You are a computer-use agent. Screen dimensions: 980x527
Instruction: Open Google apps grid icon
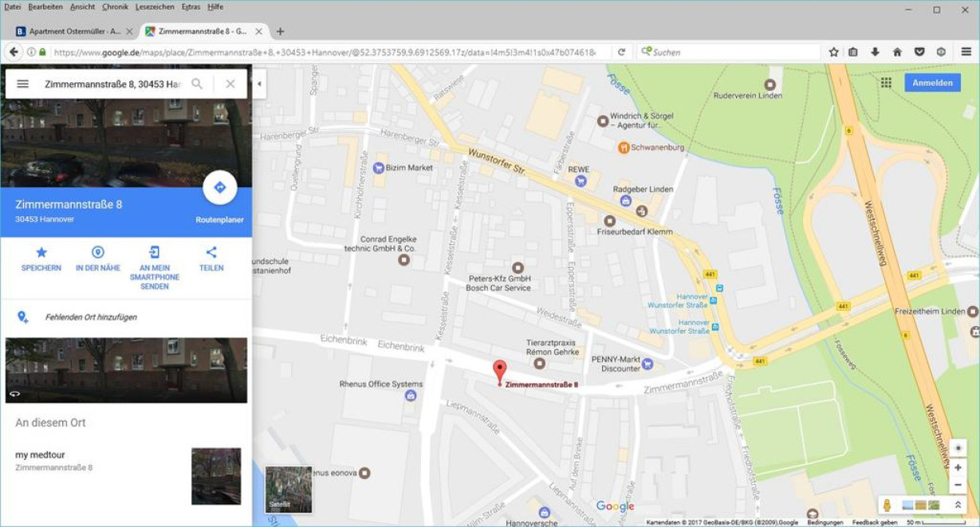tap(886, 83)
